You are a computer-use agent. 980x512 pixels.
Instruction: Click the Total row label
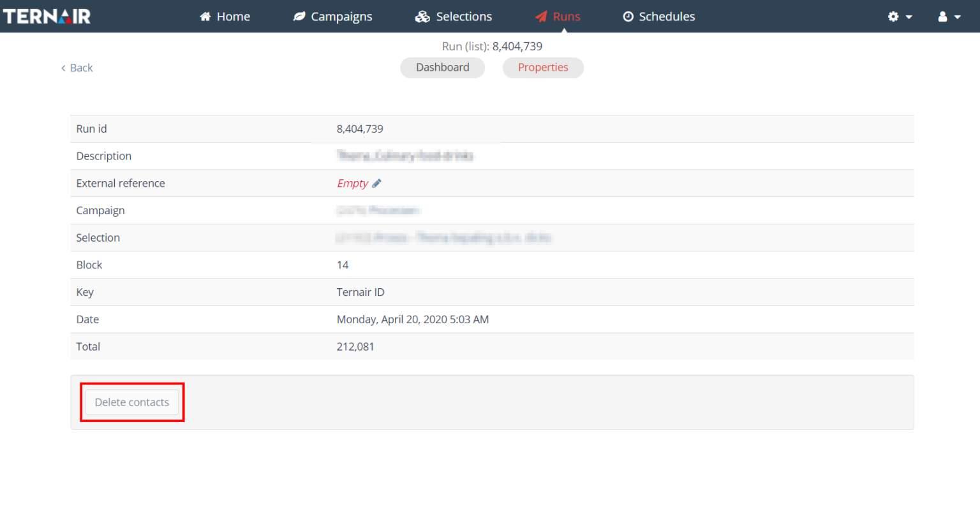coord(88,347)
